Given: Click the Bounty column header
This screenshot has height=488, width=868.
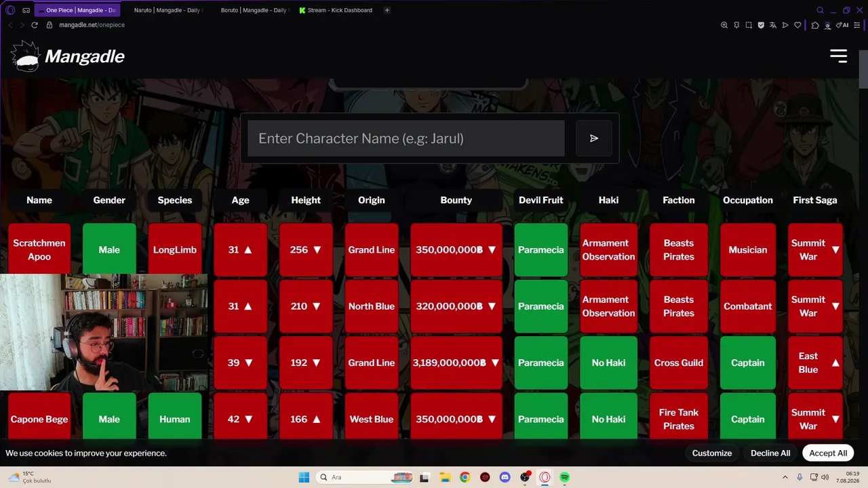Looking at the screenshot, I should coord(456,200).
